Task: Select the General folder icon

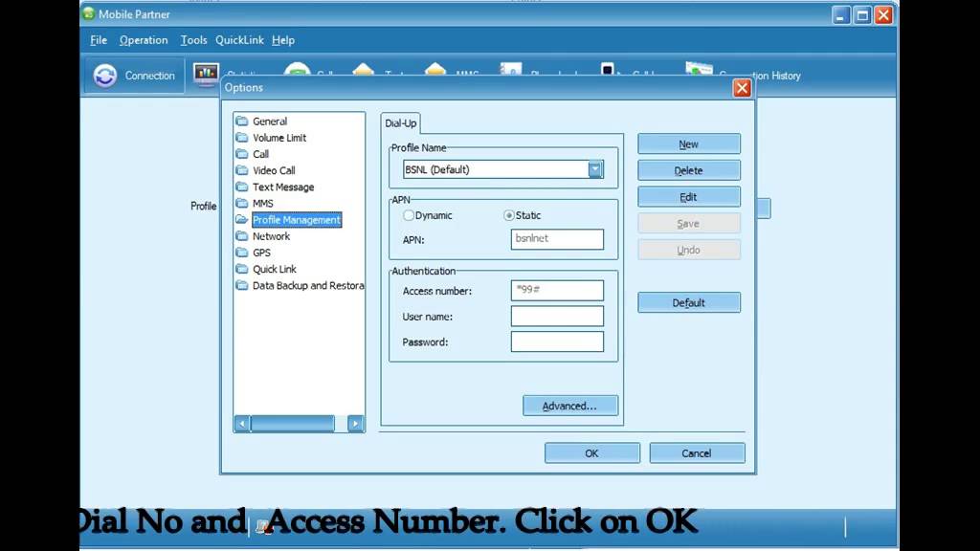Action: [x=242, y=121]
